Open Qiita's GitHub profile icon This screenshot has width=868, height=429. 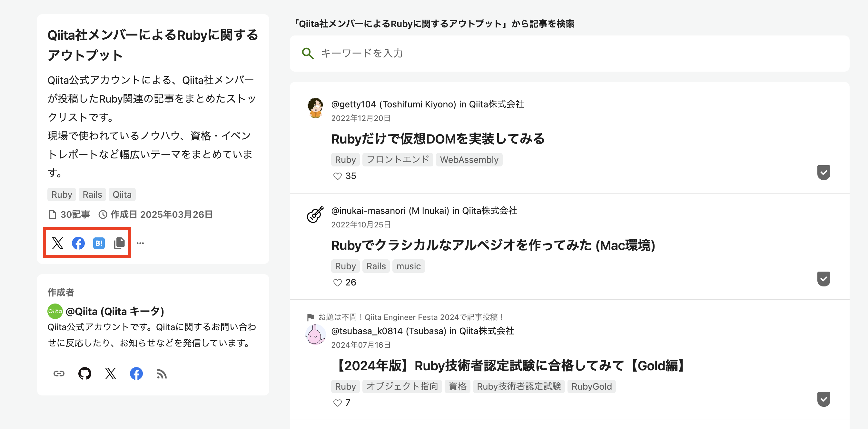84,374
